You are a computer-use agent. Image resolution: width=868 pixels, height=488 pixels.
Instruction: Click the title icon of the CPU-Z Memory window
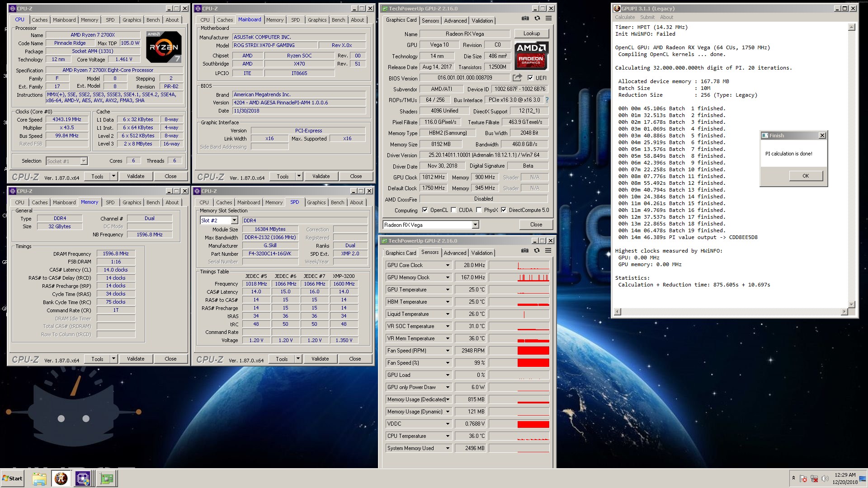(x=13, y=191)
